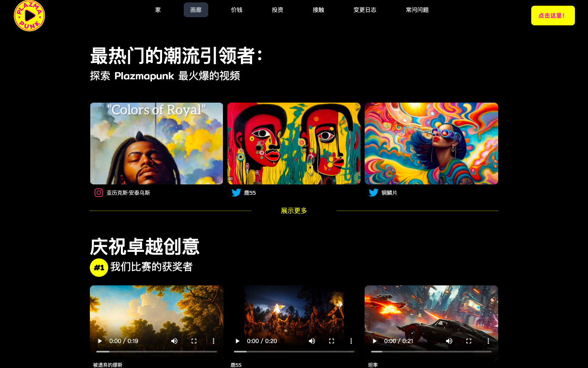Click the 鹿55 label under the campfire video
588x368 pixels.
coord(236,365)
